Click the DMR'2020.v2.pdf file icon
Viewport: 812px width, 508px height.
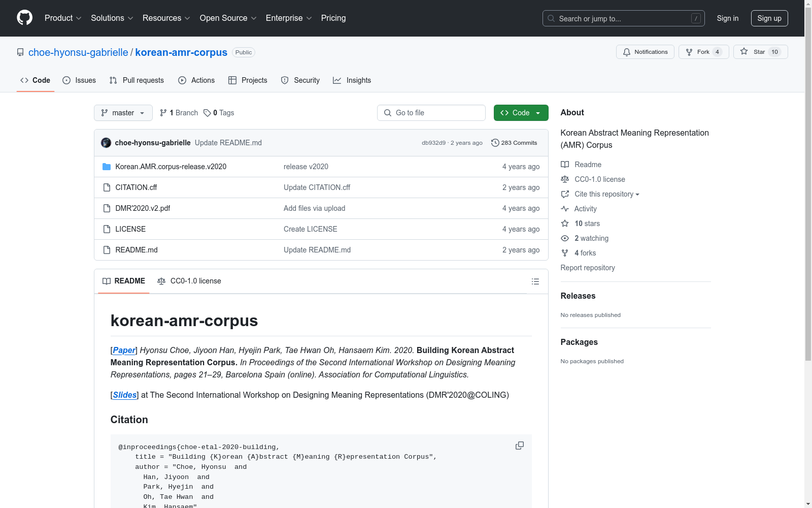pyautogui.click(x=107, y=208)
